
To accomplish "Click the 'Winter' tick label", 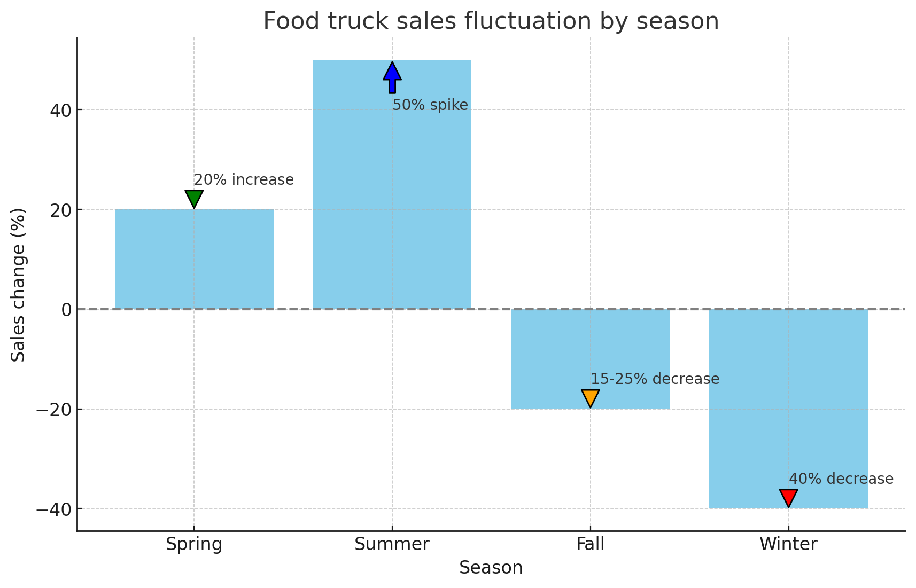I will tap(789, 545).
